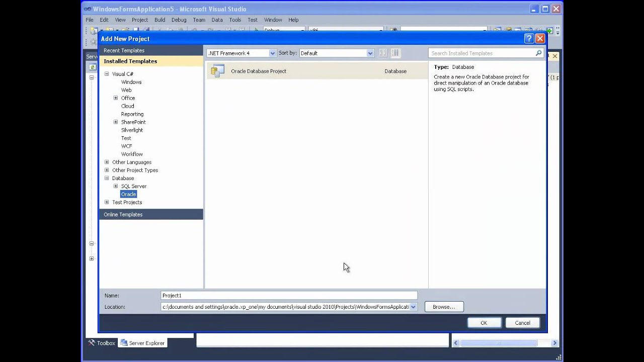The width and height of the screenshot is (644, 362).
Task: Open the Edit menu
Action: (x=104, y=20)
